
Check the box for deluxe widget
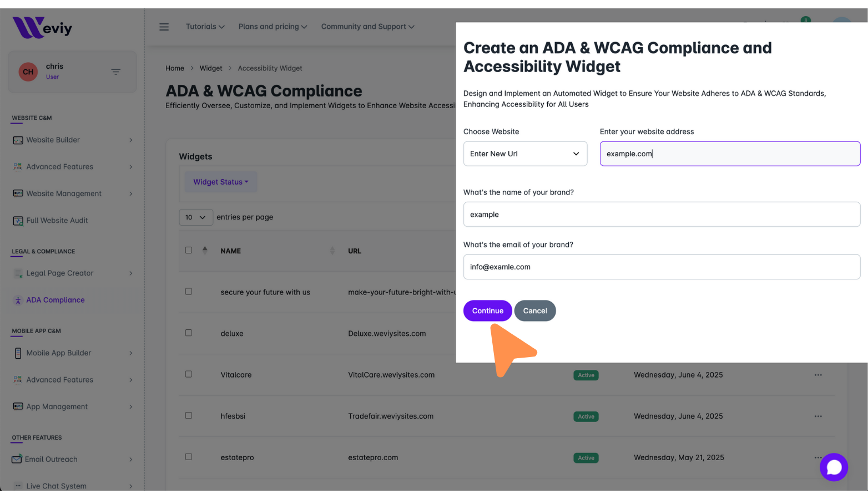[189, 333]
